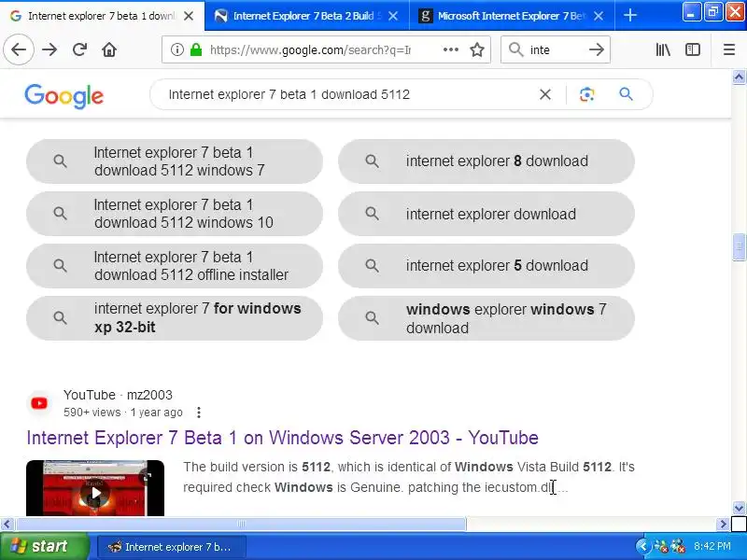Bookmark this page with the star icon
Viewport: 747px width, 560px height.
click(477, 49)
